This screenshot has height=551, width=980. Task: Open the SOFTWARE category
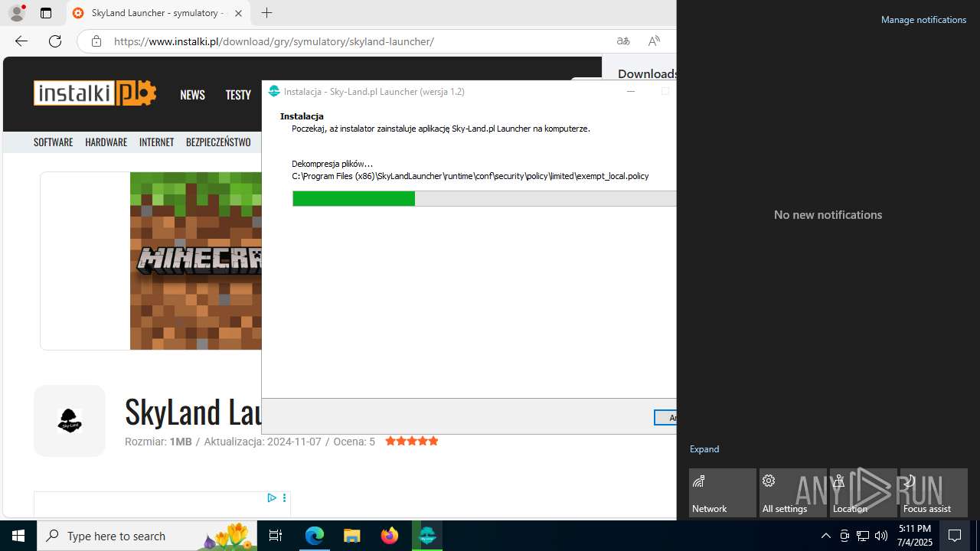pyautogui.click(x=54, y=142)
